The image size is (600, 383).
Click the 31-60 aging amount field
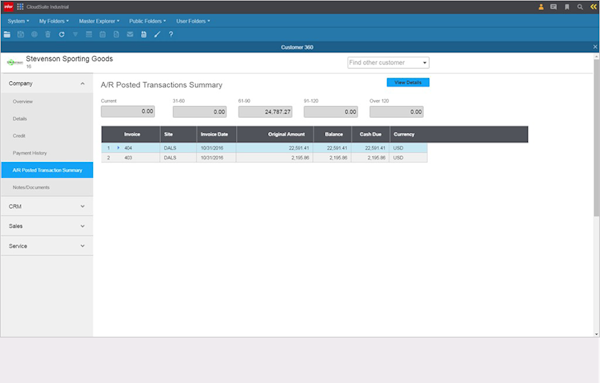200,112
